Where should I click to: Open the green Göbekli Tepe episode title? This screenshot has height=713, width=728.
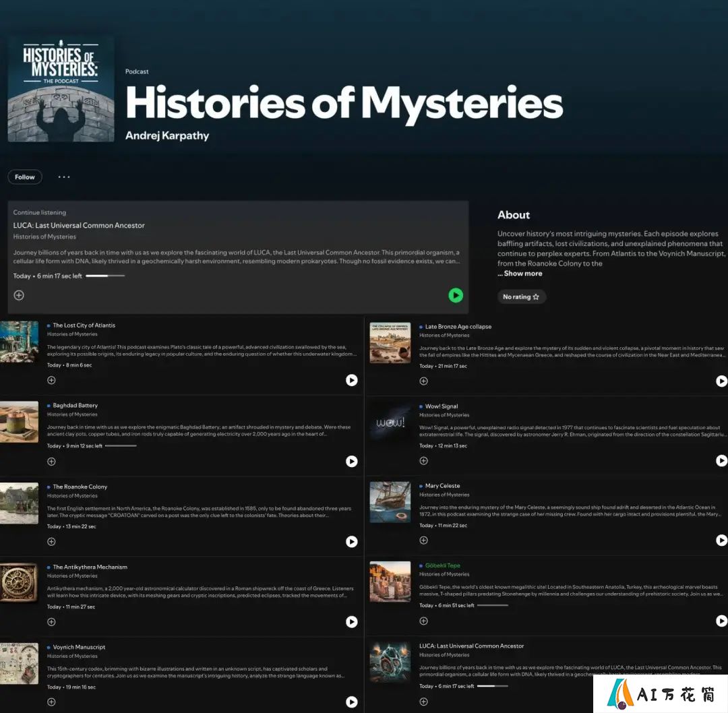click(x=442, y=565)
